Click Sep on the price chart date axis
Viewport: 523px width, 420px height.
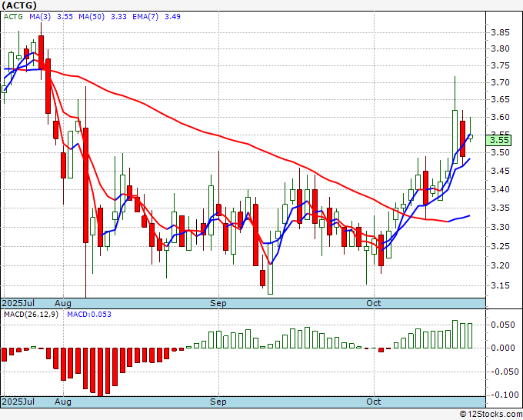tap(218, 303)
